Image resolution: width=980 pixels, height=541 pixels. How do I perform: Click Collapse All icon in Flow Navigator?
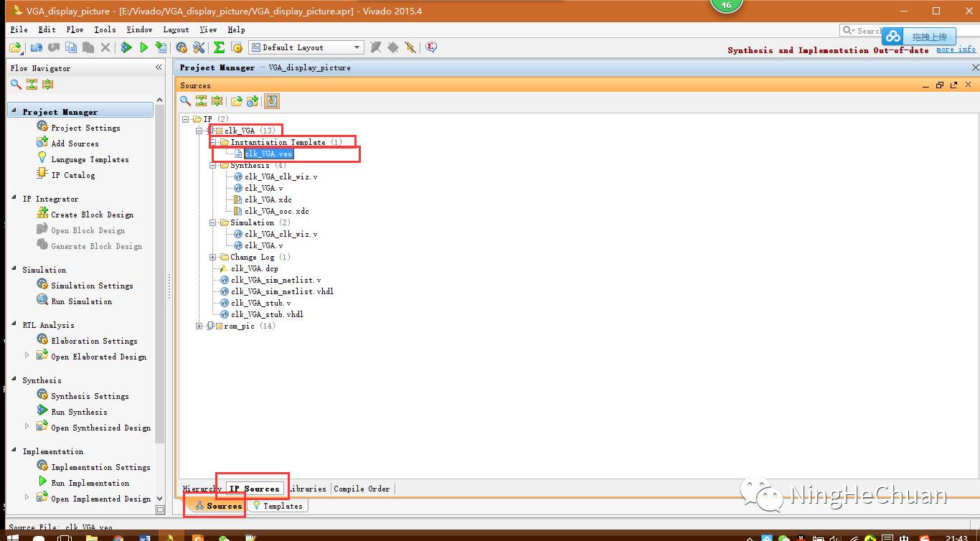[32, 84]
